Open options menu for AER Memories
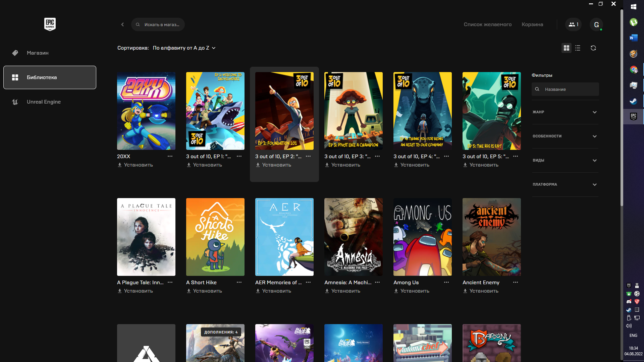The height and width of the screenshot is (362, 644). pyautogui.click(x=308, y=282)
